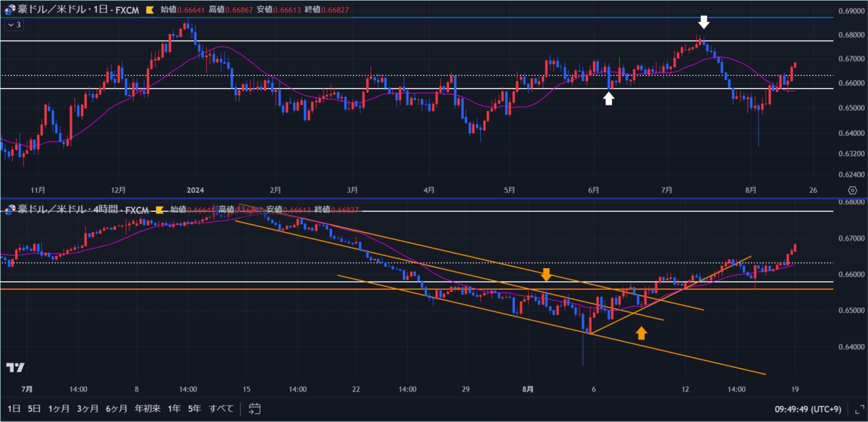This screenshot has height=422, width=868.
Task: Open chart settings via the gear icon
Action: (852, 190)
